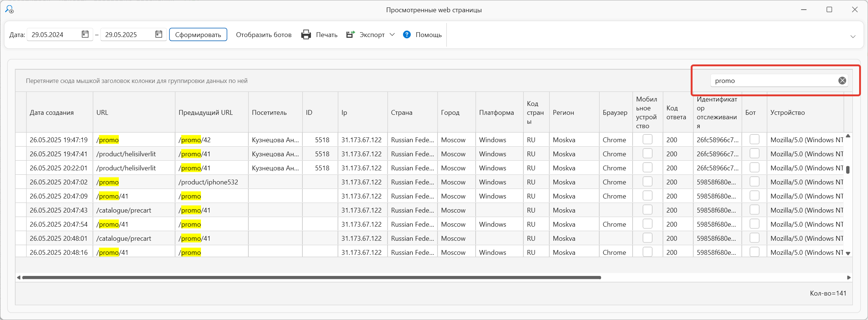The width and height of the screenshot is (868, 320).
Task: Click date 26.05.2025 20:48:16 cell
Action: [x=58, y=252]
